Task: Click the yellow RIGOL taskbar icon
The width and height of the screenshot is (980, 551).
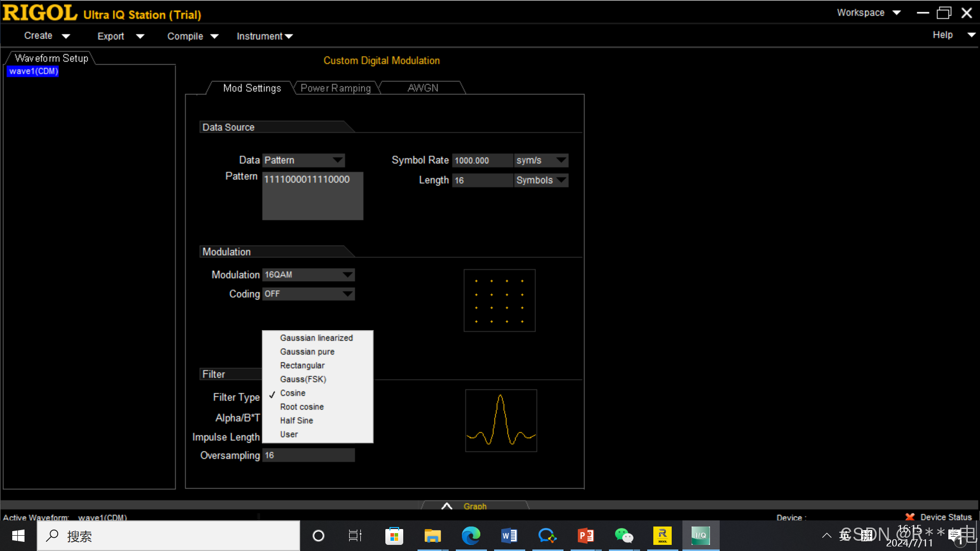Action: [662, 536]
